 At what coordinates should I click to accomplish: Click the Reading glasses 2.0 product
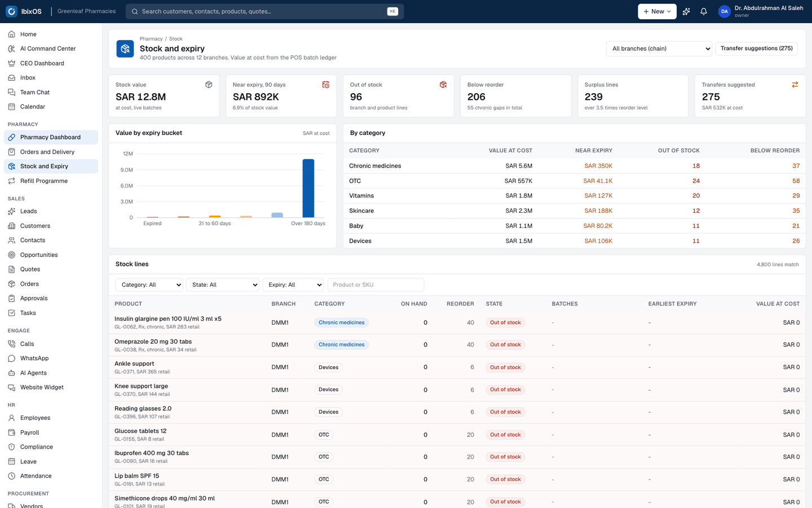143,409
